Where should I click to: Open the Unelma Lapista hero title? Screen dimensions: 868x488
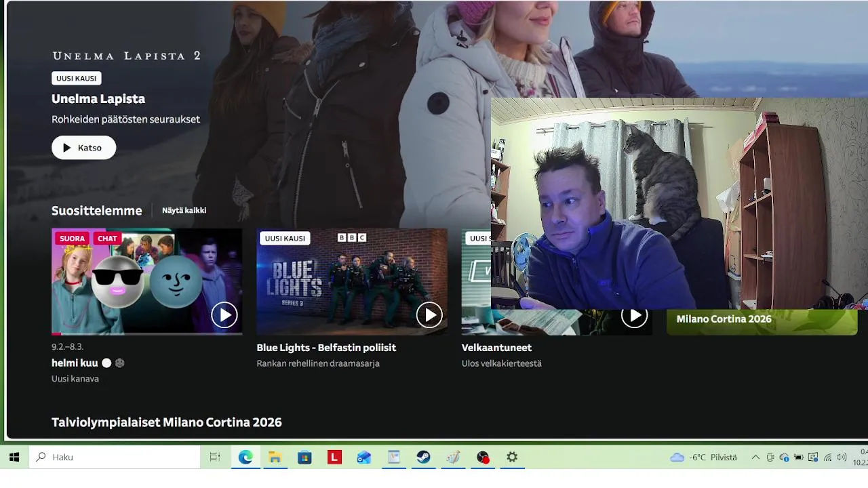coord(98,99)
